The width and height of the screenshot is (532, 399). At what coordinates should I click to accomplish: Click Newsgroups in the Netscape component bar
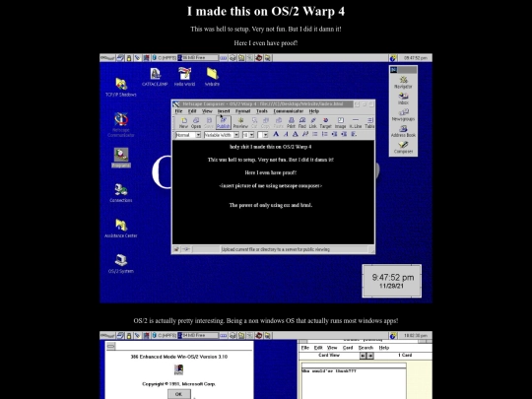[x=403, y=114]
